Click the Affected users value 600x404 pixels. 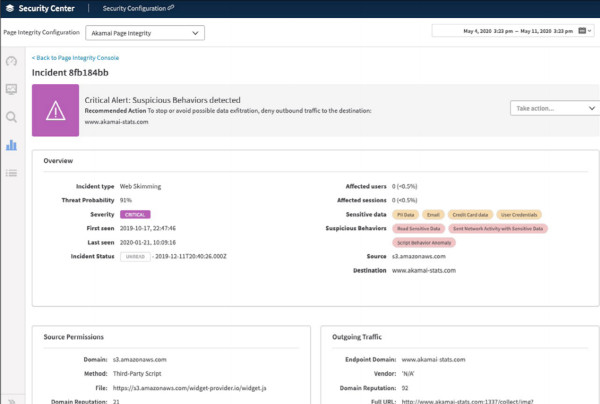[x=404, y=186]
